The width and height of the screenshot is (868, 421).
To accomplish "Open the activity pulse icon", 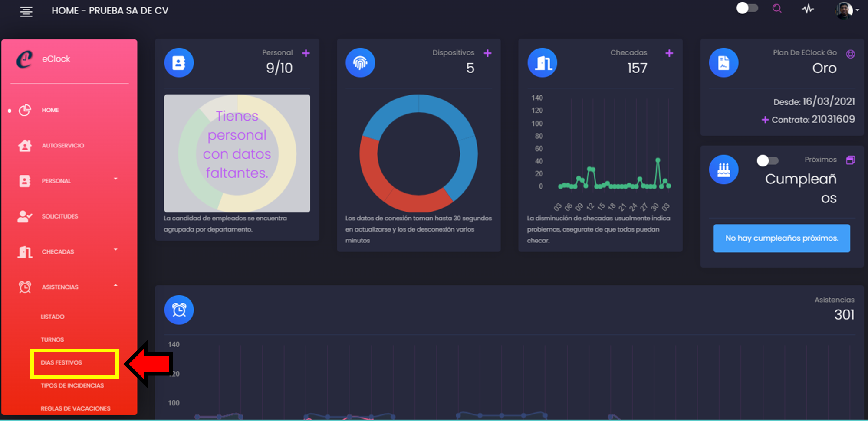I will click(x=807, y=9).
